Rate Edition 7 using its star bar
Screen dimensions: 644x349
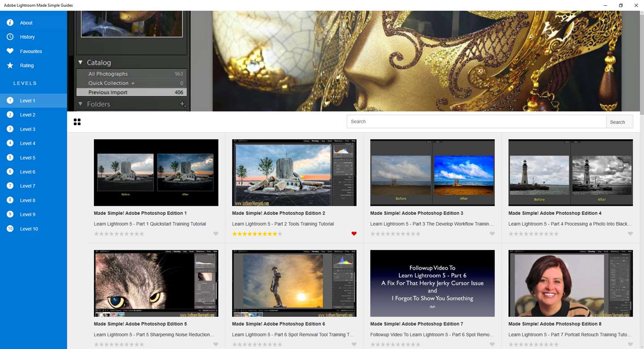click(395, 345)
